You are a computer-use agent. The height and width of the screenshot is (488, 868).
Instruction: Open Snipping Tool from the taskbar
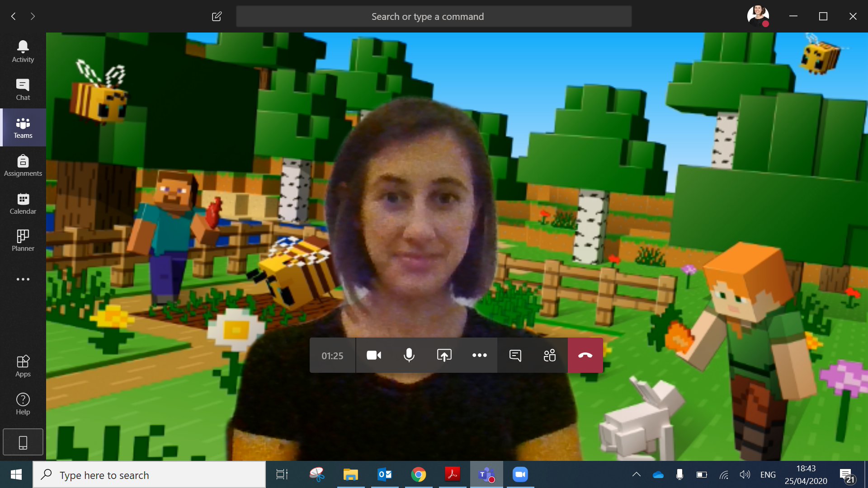point(317,474)
